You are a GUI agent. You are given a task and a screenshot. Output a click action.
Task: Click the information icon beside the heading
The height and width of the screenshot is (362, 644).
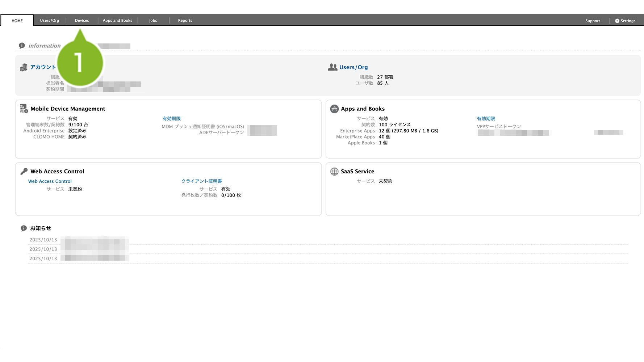point(22,46)
